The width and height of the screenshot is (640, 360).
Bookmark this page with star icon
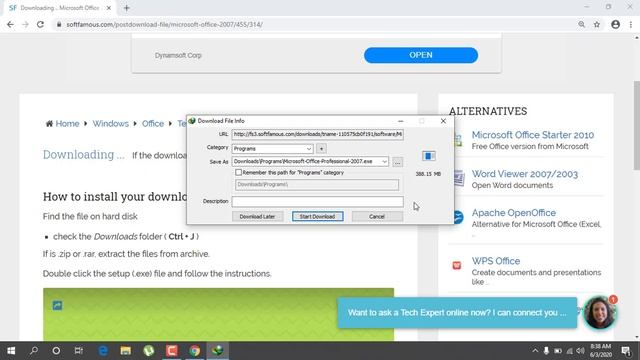coord(597,24)
